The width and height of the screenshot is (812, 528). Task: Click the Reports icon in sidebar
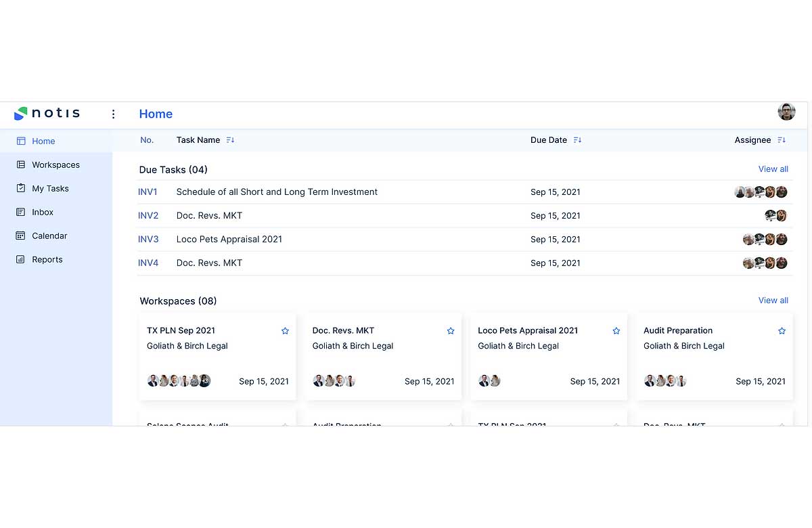coord(20,259)
